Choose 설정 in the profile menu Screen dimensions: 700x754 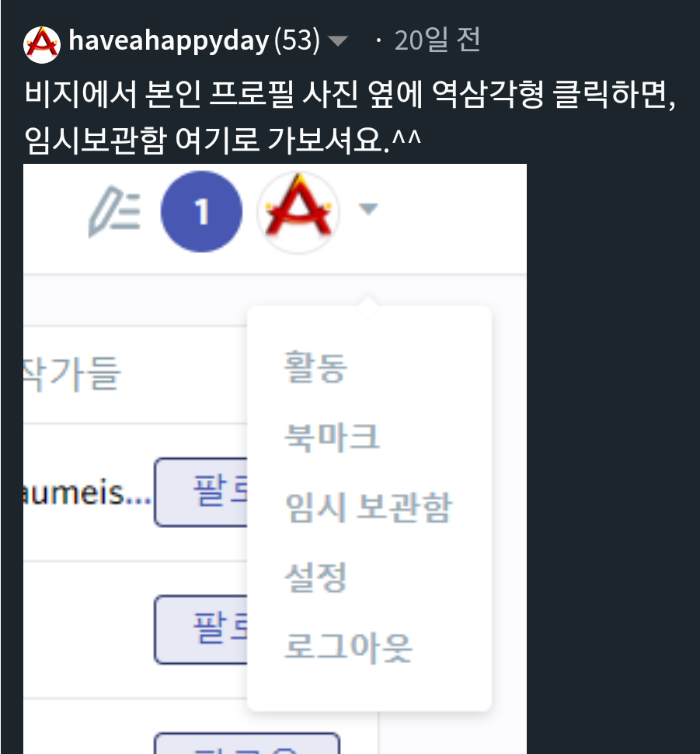pyautogui.click(x=315, y=577)
